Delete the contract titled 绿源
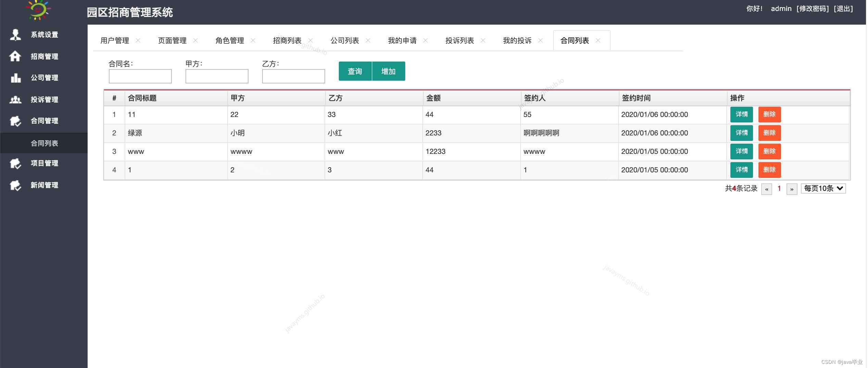 tap(769, 133)
